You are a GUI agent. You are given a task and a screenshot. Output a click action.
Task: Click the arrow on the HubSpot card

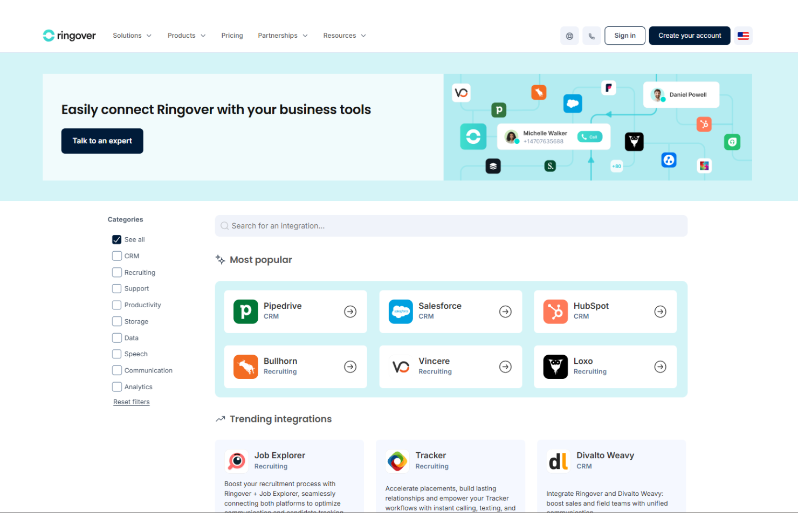click(660, 312)
